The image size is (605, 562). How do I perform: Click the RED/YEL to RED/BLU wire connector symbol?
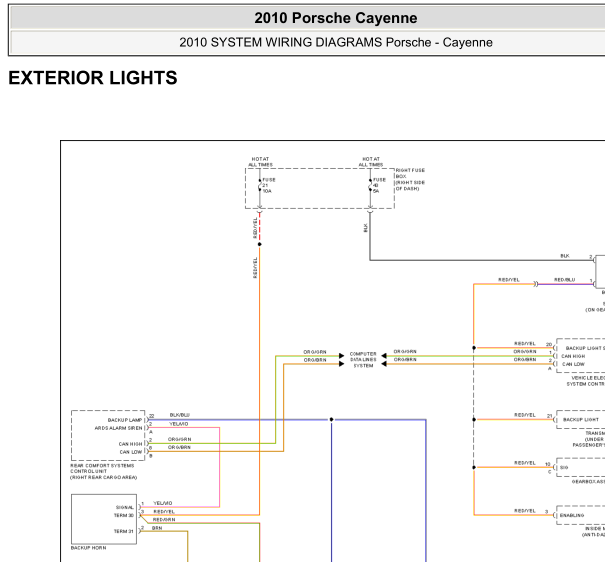click(x=536, y=284)
